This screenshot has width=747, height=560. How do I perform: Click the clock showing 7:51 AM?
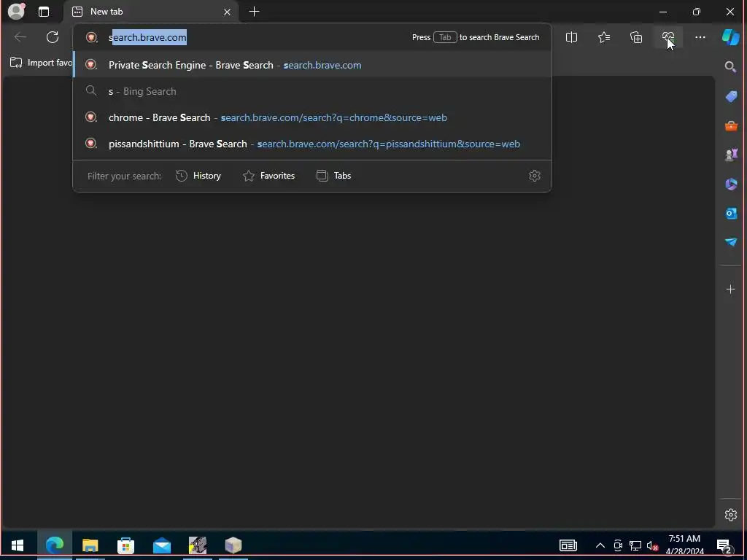[x=684, y=545]
